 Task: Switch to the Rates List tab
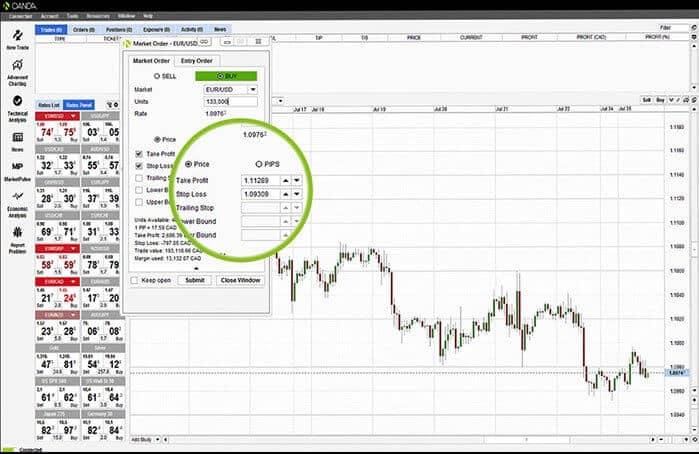pyautogui.click(x=49, y=105)
